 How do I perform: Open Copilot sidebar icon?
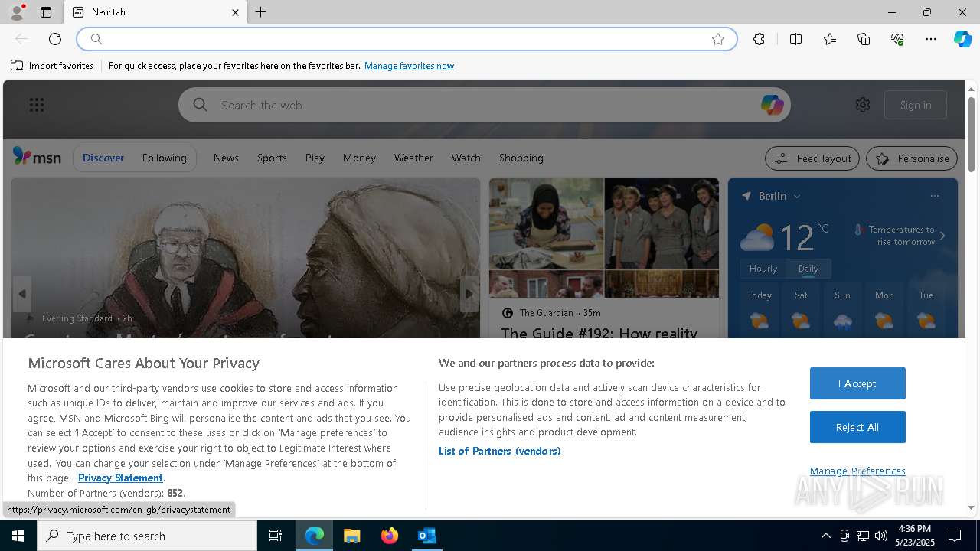[962, 39]
